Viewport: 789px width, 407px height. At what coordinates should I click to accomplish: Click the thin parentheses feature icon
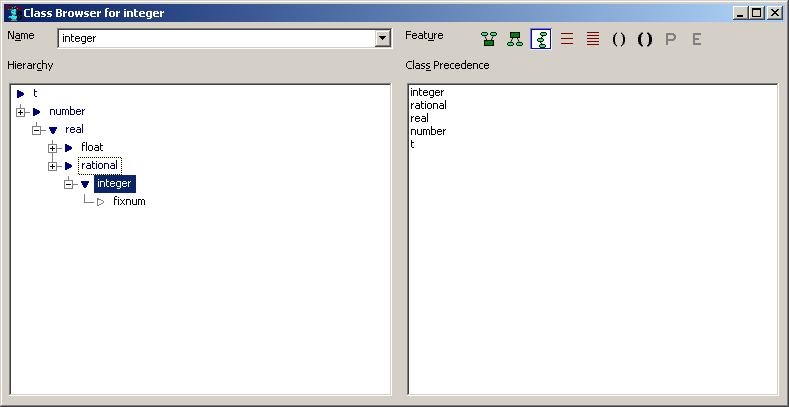[619, 39]
